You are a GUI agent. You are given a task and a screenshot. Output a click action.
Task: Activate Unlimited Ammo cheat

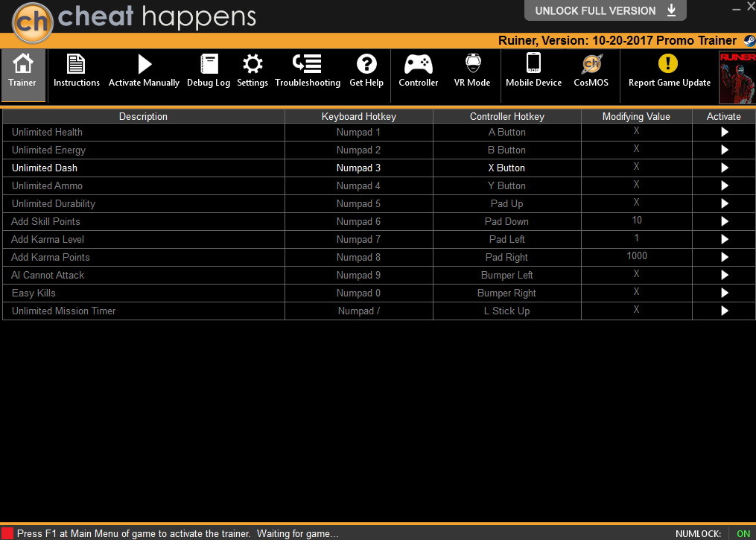[724, 185]
